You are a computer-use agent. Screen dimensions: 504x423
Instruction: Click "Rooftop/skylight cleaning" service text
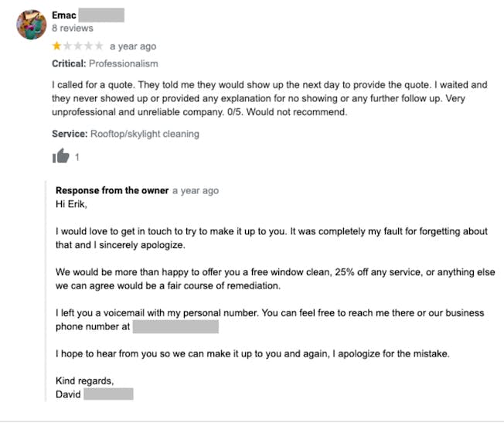coord(145,134)
